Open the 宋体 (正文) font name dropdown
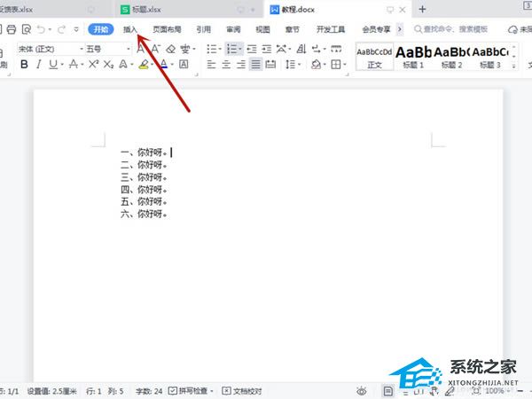 pos(81,49)
